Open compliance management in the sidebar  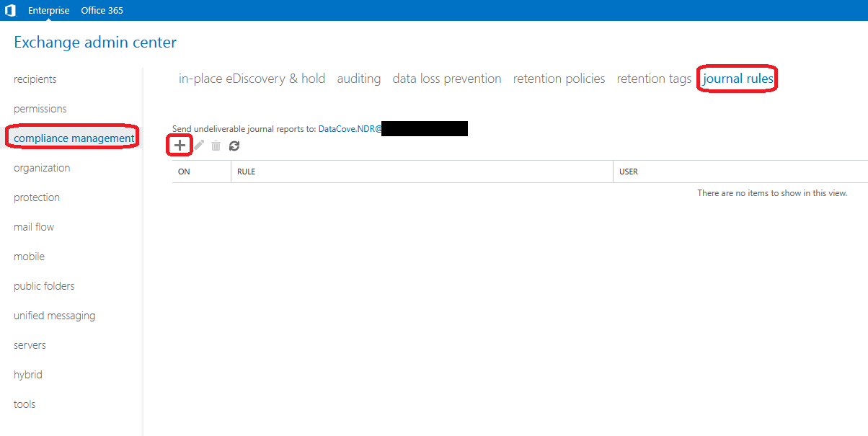[x=74, y=138]
